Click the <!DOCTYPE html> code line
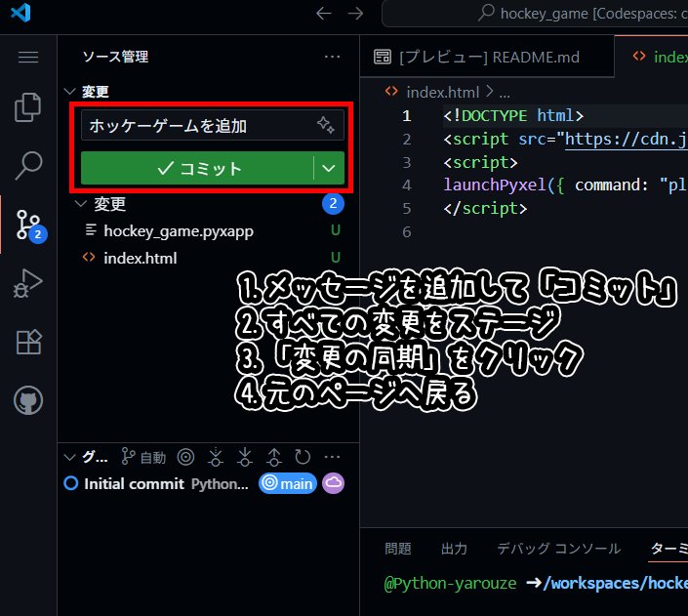The height and width of the screenshot is (616, 688). point(513,115)
